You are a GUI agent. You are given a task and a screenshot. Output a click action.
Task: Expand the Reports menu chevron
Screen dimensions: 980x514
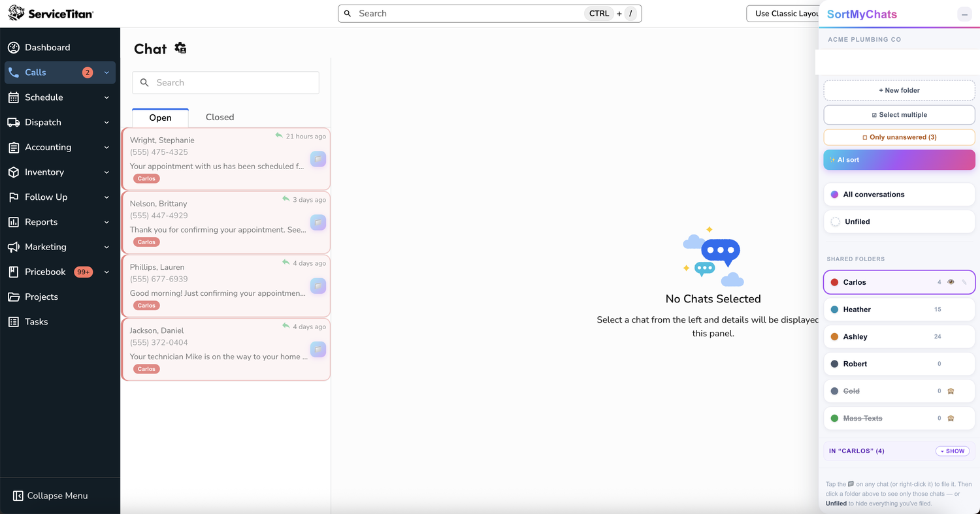(106, 222)
